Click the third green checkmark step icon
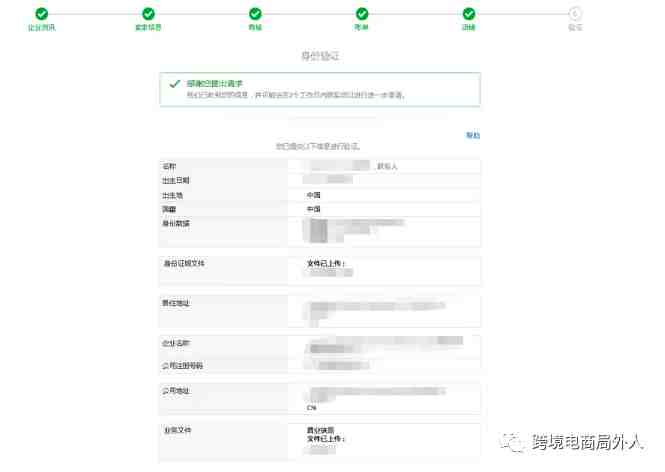This screenshot has width=665, height=472. 255,14
